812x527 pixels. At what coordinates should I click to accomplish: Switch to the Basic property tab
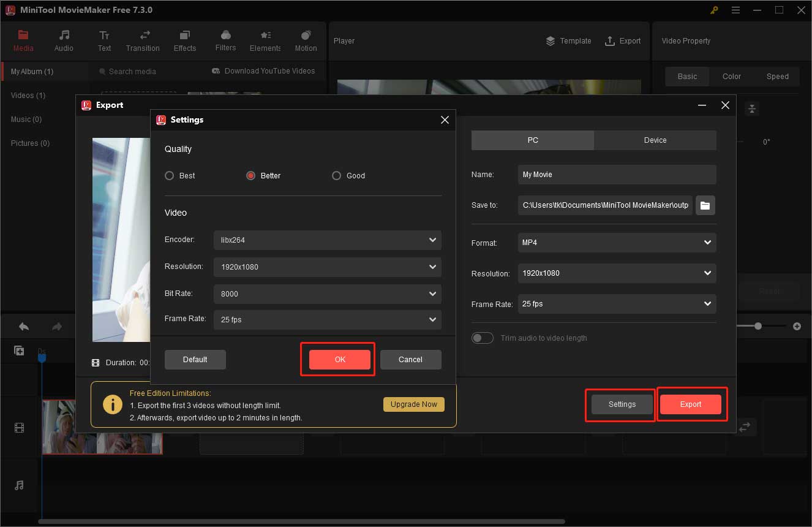687,77
